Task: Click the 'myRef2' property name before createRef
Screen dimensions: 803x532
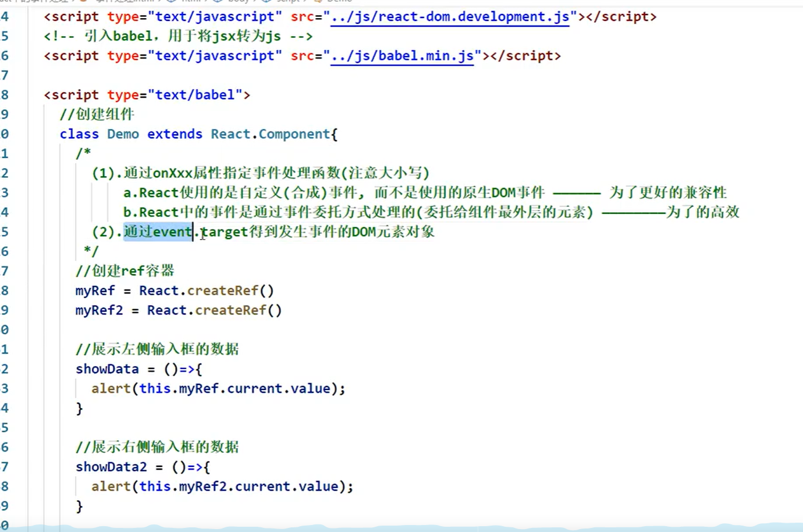Action: tap(99, 310)
